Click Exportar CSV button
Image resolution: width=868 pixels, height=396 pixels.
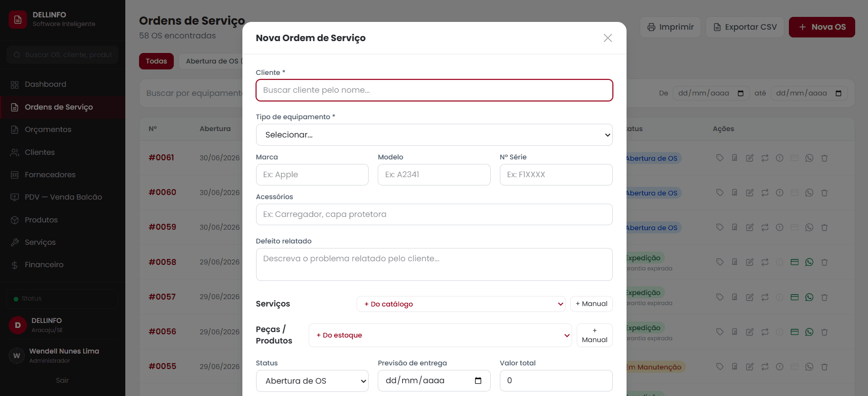tap(745, 27)
